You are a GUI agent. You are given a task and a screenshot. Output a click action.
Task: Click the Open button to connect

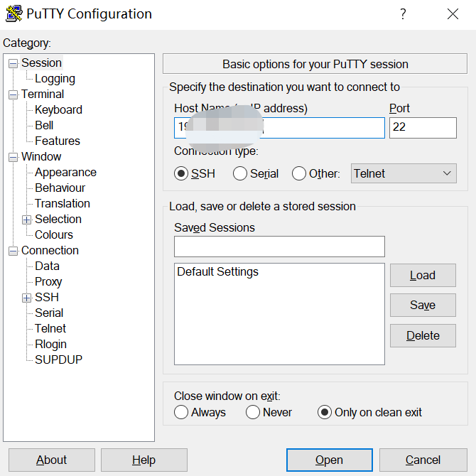pyautogui.click(x=329, y=460)
